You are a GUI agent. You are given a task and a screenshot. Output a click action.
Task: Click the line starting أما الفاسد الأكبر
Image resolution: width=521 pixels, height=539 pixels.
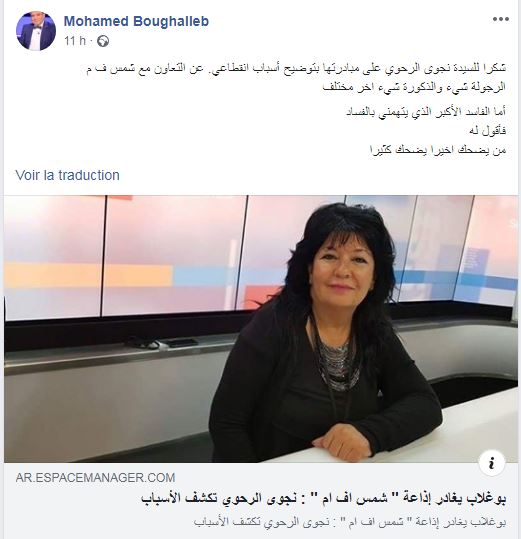coord(426,112)
